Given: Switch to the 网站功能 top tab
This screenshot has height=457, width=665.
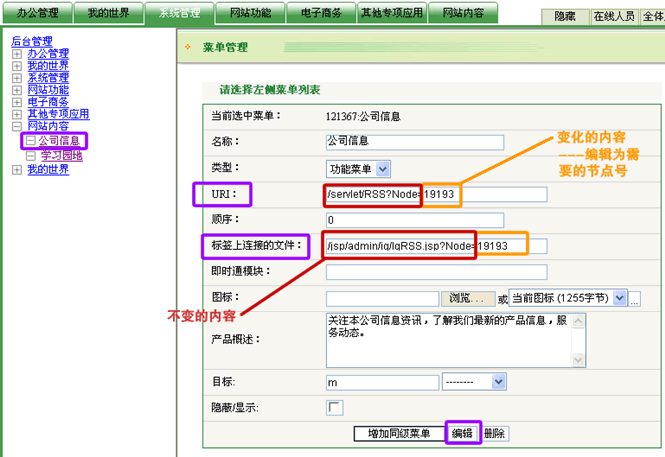Looking at the screenshot, I should point(249,14).
